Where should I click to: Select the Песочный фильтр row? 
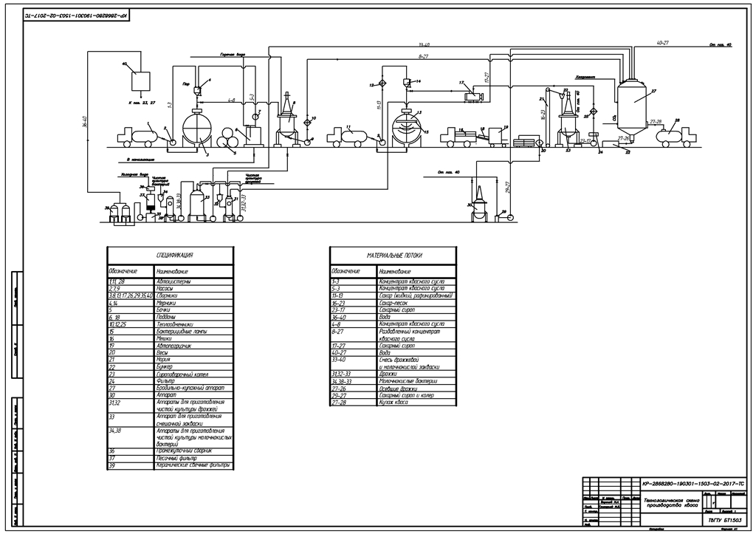171,458
